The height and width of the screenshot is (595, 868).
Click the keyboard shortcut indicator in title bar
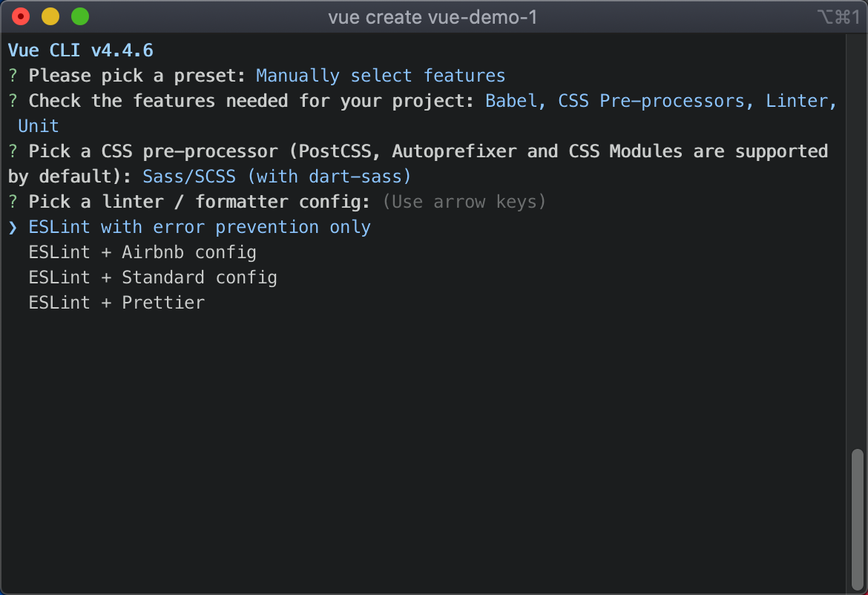838,17
